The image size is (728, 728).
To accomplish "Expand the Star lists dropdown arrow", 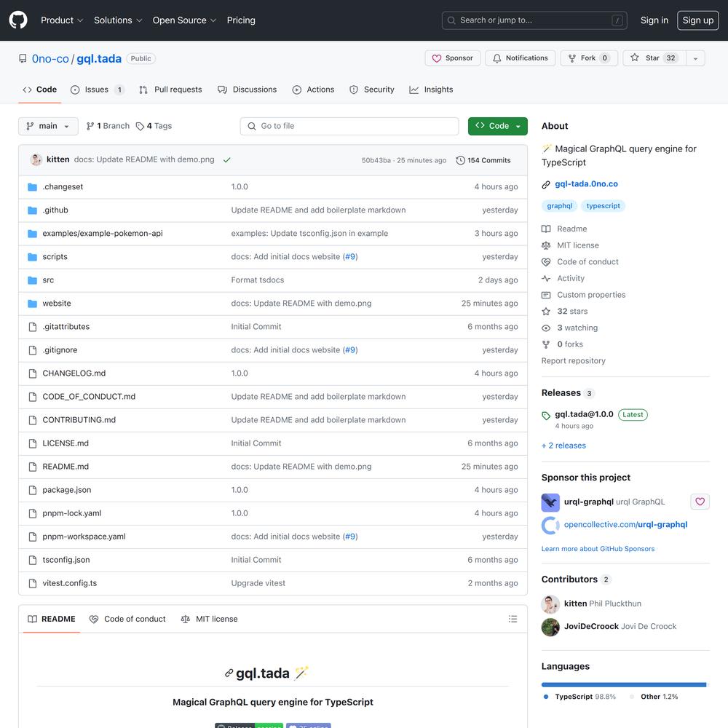I will [695, 58].
